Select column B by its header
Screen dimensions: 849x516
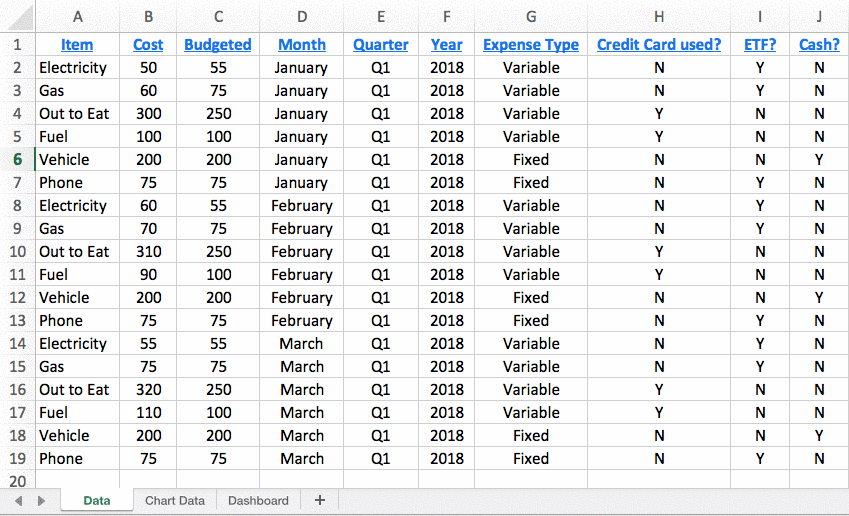tap(149, 16)
